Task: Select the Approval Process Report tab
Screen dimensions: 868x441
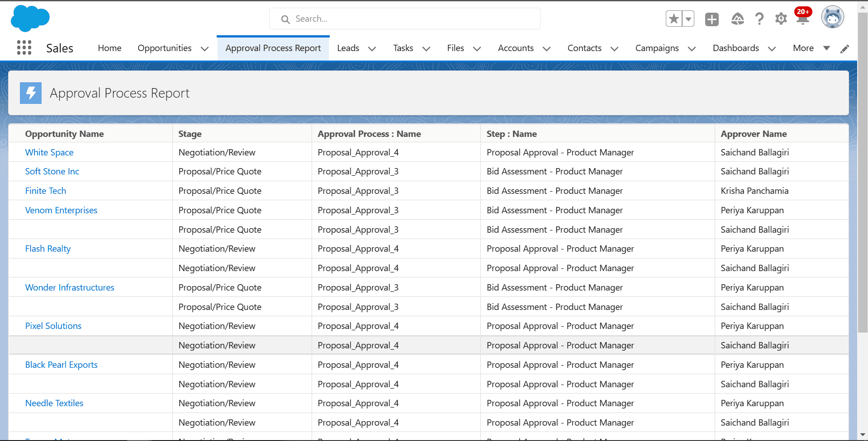Action: (273, 48)
